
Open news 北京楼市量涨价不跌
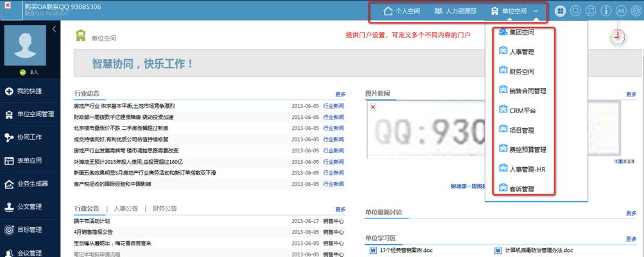pos(121,128)
